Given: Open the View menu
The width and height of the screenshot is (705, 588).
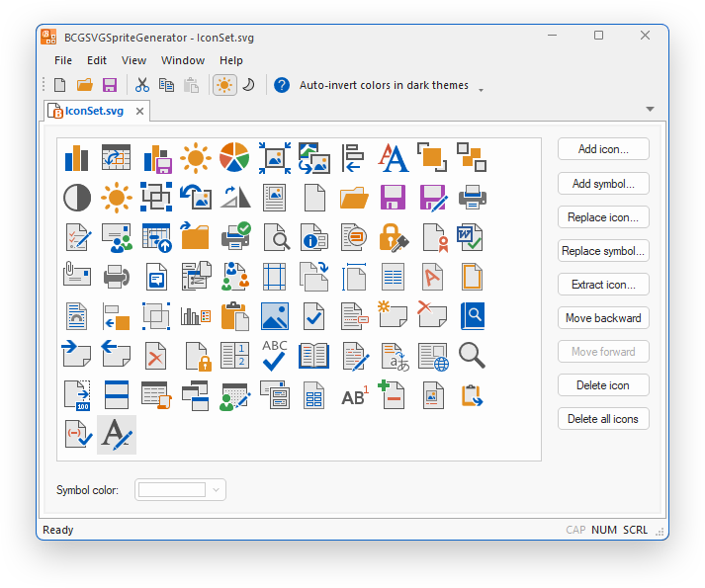Looking at the screenshot, I should point(133,60).
